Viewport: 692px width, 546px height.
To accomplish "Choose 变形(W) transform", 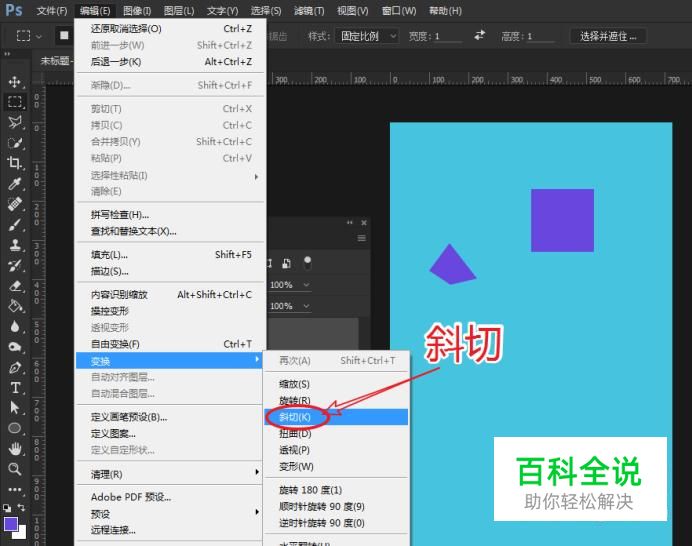I will point(336,466).
